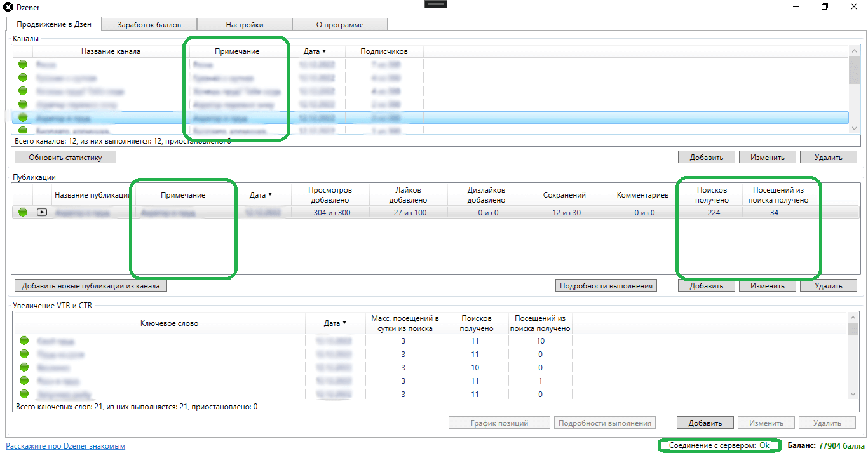Click Добавить in the Публикации section
Image resolution: width=868 pixels, height=453 pixels.
707,286
